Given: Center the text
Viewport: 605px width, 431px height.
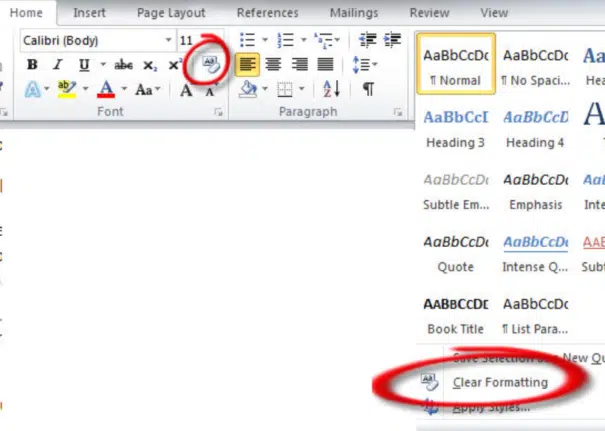Looking at the screenshot, I should 273,64.
